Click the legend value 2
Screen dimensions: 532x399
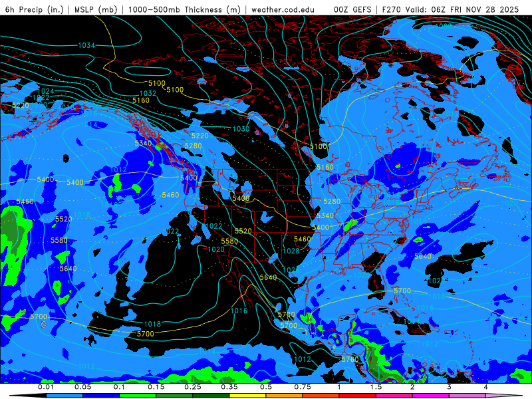(x=412, y=387)
